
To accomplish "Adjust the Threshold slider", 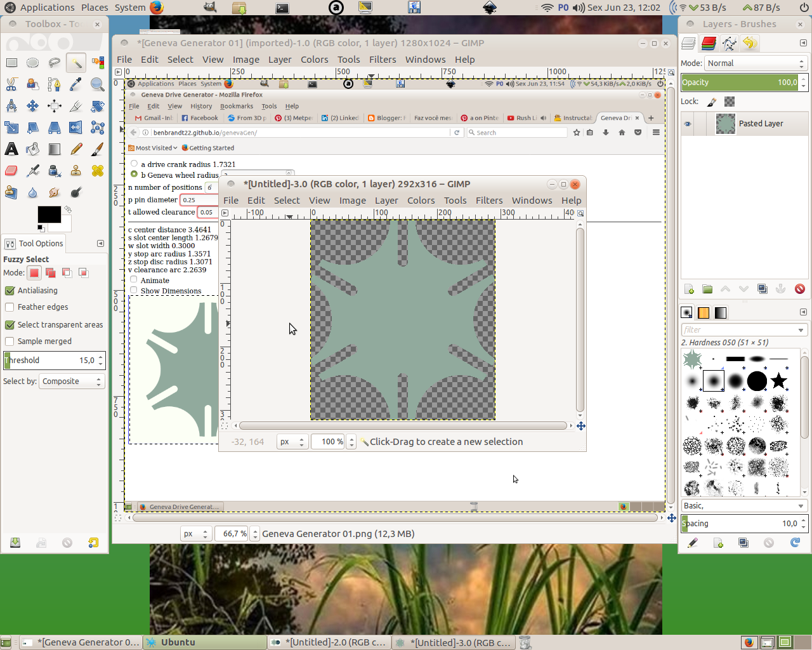I will [x=54, y=361].
